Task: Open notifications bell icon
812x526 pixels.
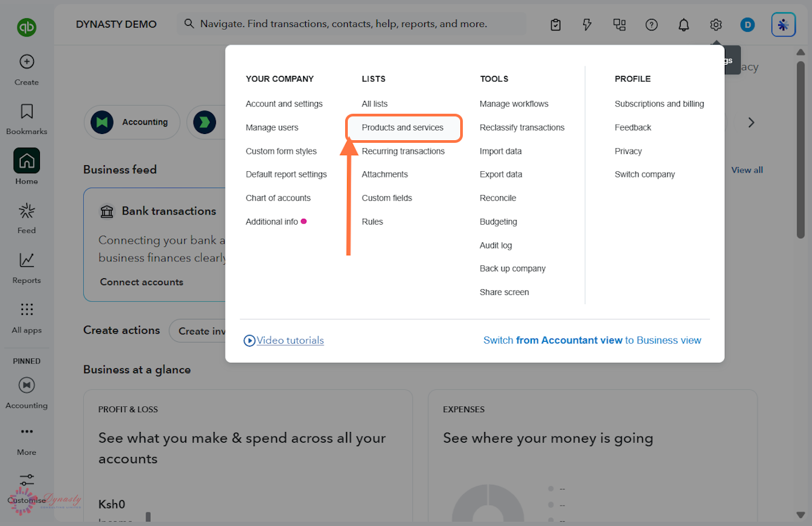Action: pos(683,25)
